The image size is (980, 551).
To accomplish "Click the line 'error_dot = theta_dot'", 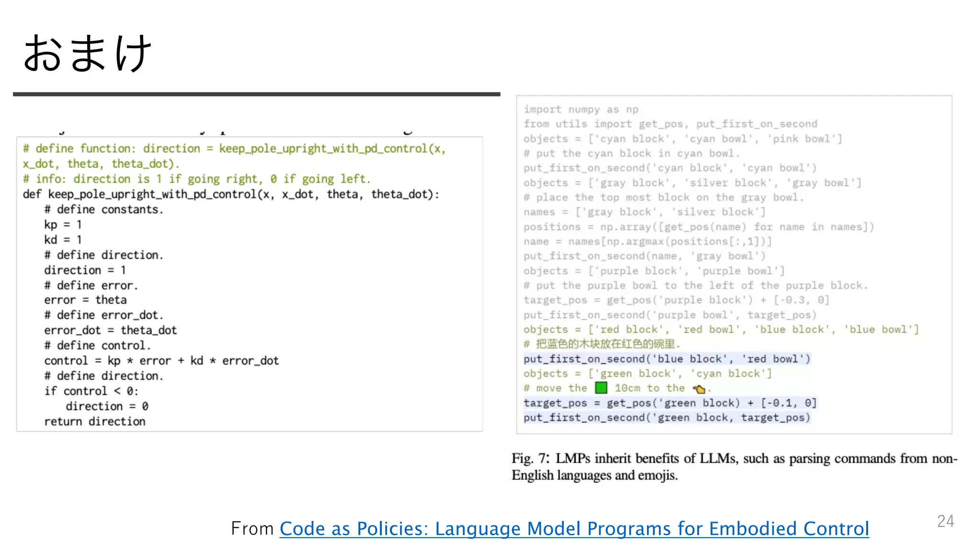I will point(111,330).
